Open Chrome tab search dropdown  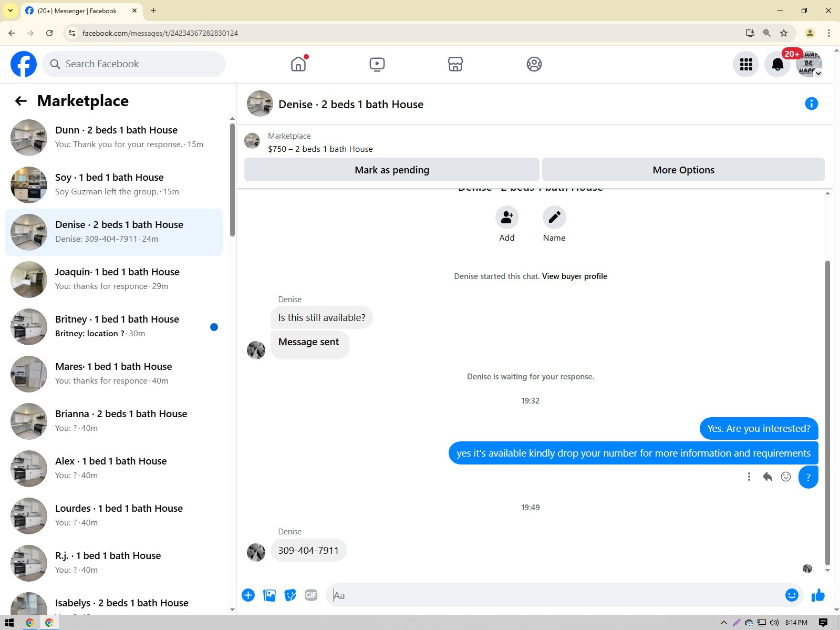[x=11, y=11]
